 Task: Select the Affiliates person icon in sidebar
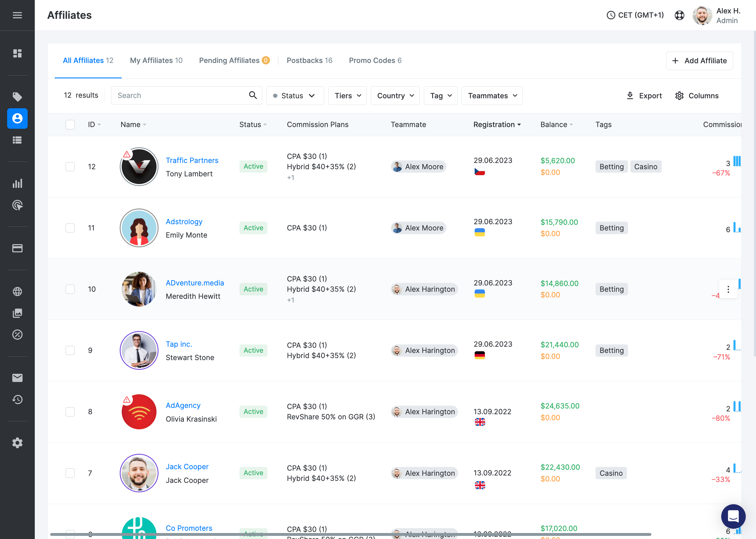pyautogui.click(x=17, y=119)
